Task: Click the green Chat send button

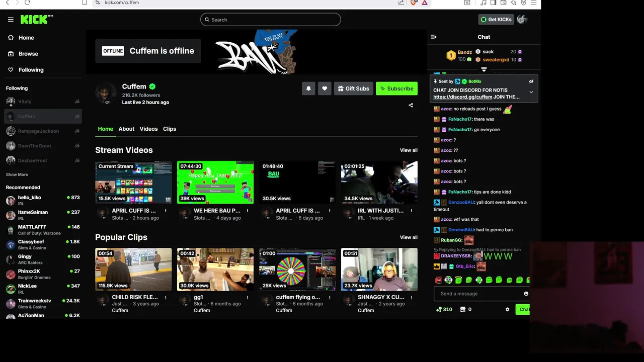Action: [523, 310]
